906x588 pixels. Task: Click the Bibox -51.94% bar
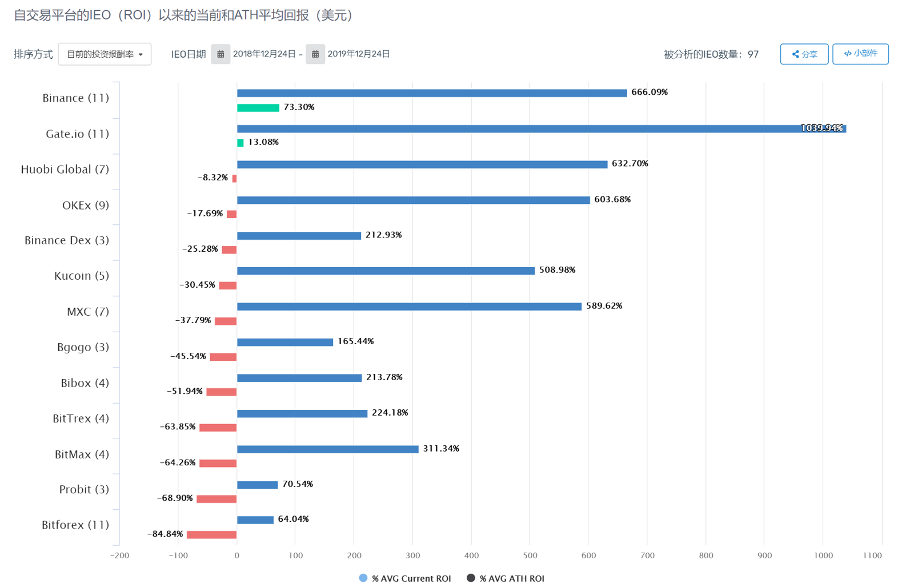click(x=222, y=392)
